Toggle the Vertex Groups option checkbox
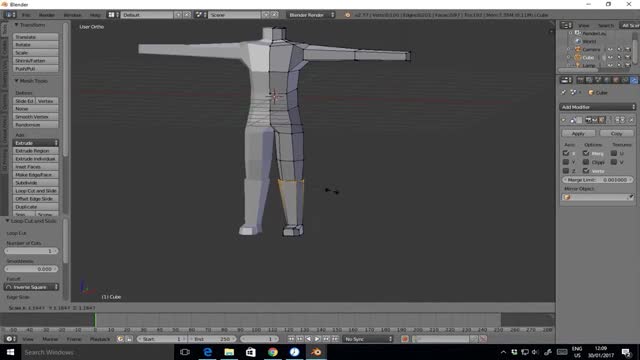 (586, 171)
